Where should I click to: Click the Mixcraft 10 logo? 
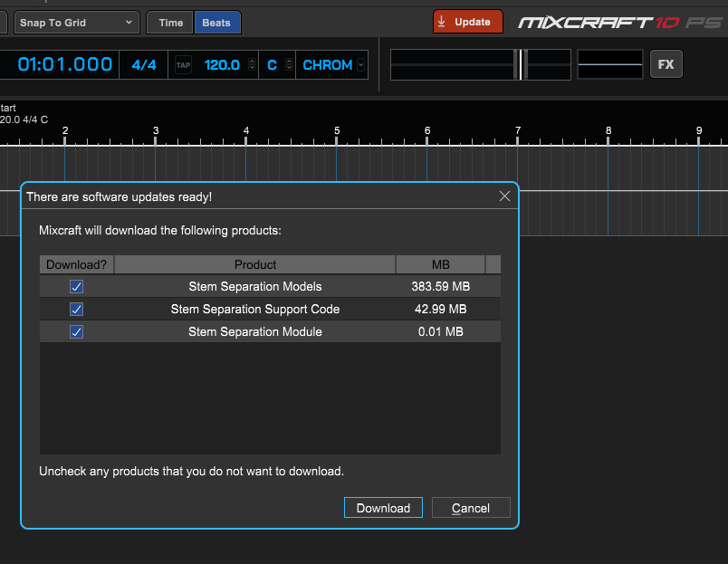click(x=621, y=23)
